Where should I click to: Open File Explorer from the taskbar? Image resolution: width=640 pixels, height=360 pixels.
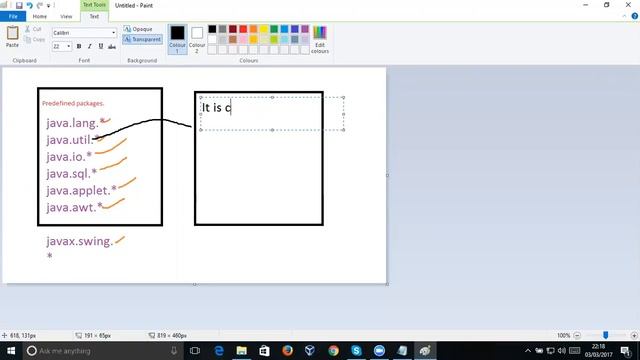(x=242, y=351)
